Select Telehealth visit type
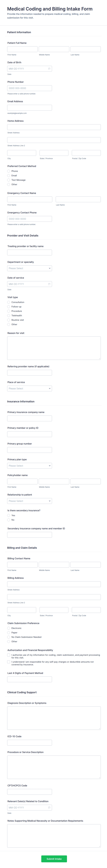The height and width of the screenshot is (868, 107). tap(9, 315)
